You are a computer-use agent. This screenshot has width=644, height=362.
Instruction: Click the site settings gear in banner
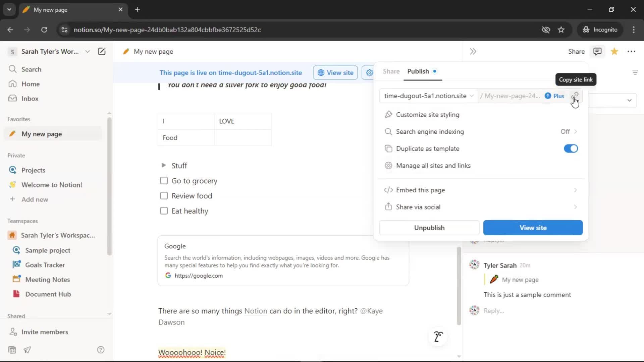[x=369, y=72]
